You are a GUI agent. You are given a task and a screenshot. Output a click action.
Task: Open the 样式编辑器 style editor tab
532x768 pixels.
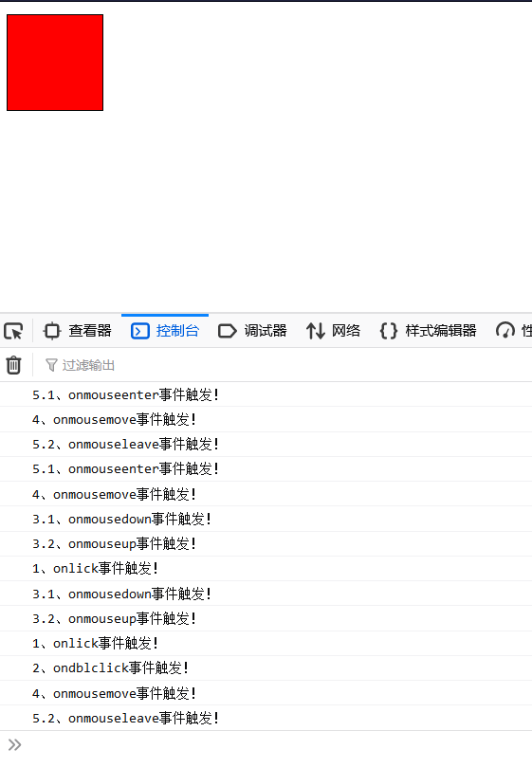428,331
